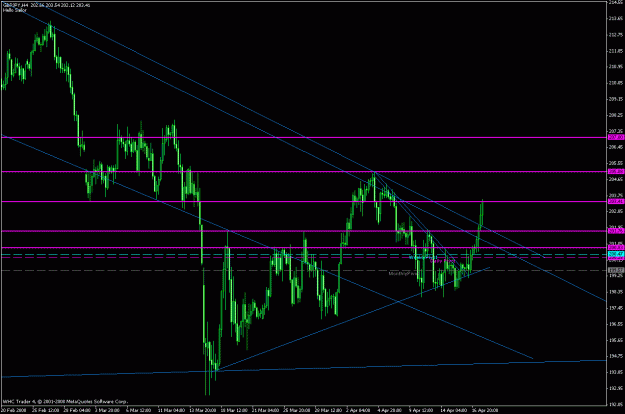This screenshot has height=414, width=625.
Task: Click the '20 Feb 2008' time label
Action: 13,410
